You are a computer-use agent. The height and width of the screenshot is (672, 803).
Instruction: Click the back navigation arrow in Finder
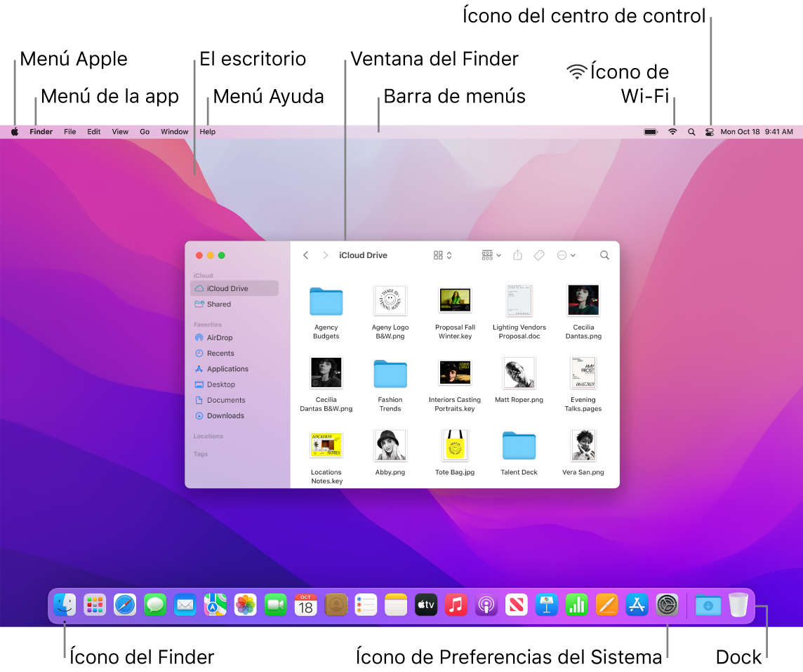[x=305, y=255]
